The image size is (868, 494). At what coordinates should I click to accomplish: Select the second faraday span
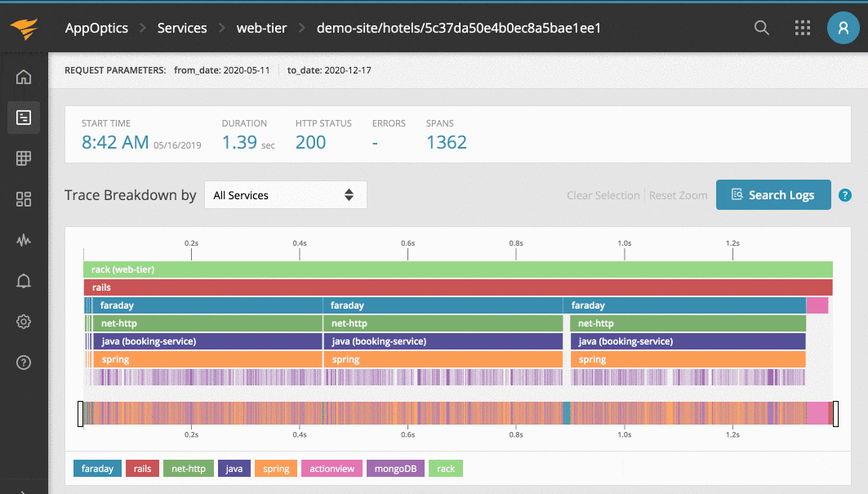point(443,305)
